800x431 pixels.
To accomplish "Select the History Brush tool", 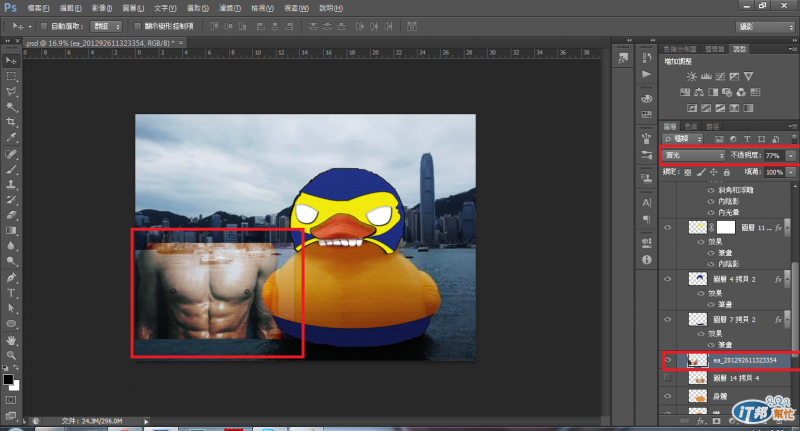I will (x=11, y=200).
